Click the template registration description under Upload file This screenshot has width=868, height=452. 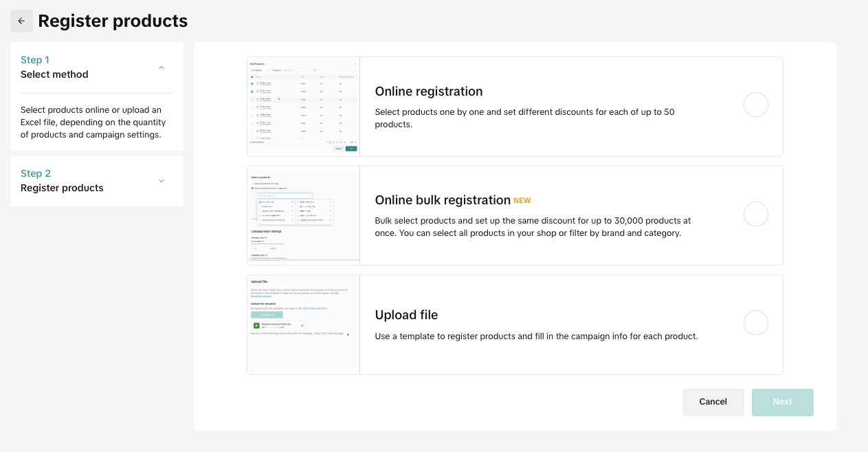point(536,336)
